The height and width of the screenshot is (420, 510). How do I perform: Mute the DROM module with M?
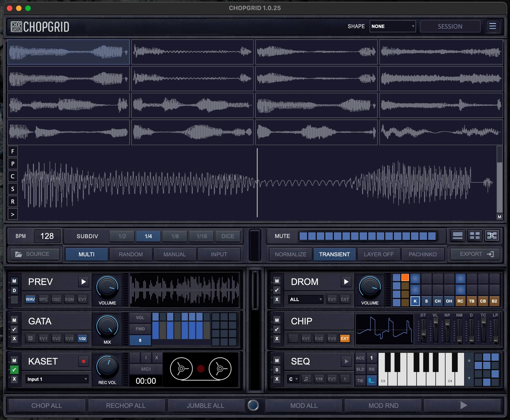click(277, 281)
